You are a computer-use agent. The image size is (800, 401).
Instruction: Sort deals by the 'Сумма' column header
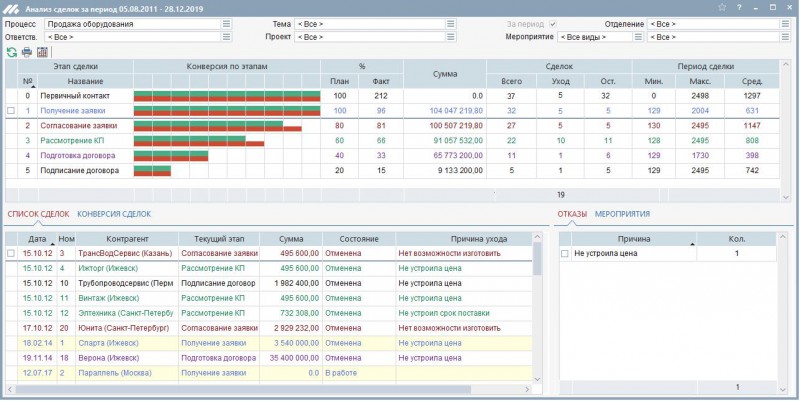coord(290,240)
